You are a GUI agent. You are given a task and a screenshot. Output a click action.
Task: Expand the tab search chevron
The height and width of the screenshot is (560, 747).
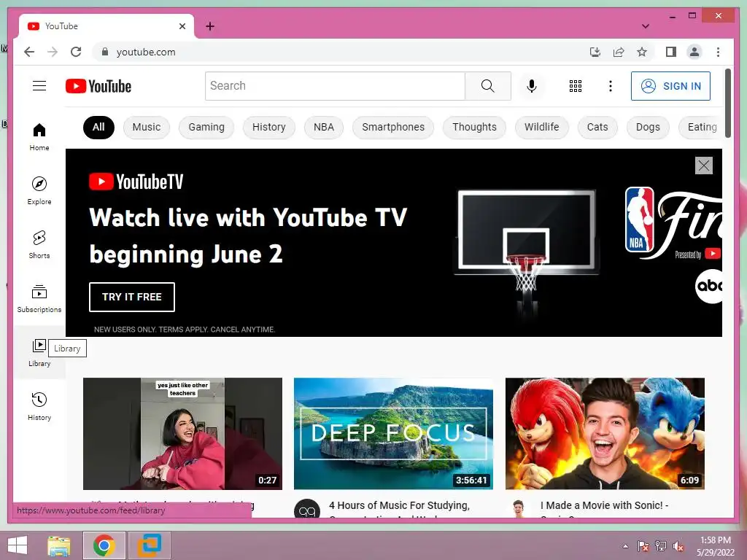pos(645,26)
